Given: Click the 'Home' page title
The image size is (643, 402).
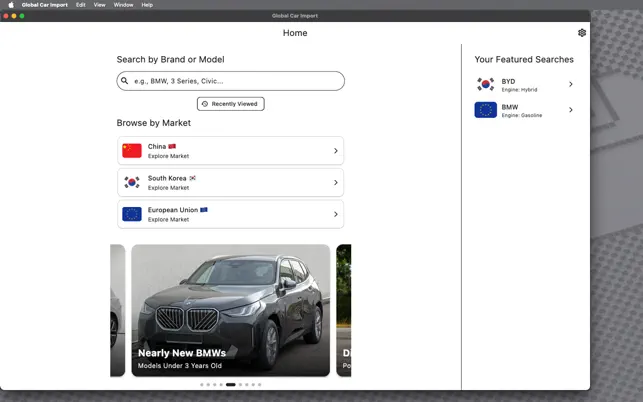Looking at the screenshot, I should coord(295,33).
